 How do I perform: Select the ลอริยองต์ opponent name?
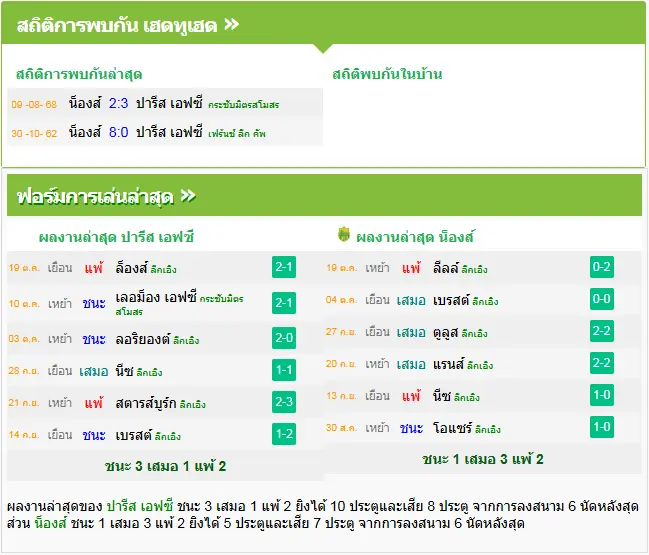[143, 339]
